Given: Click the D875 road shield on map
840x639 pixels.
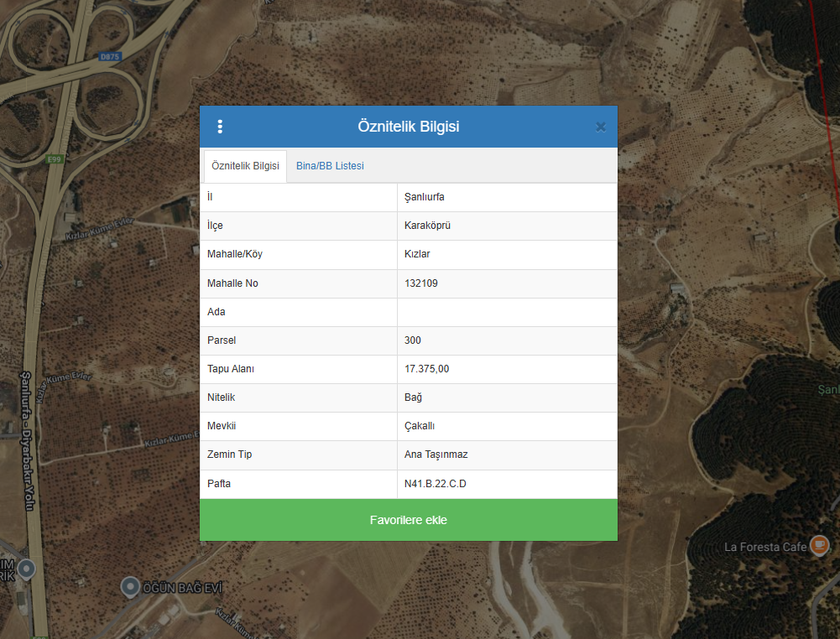Looking at the screenshot, I should (x=110, y=56).
